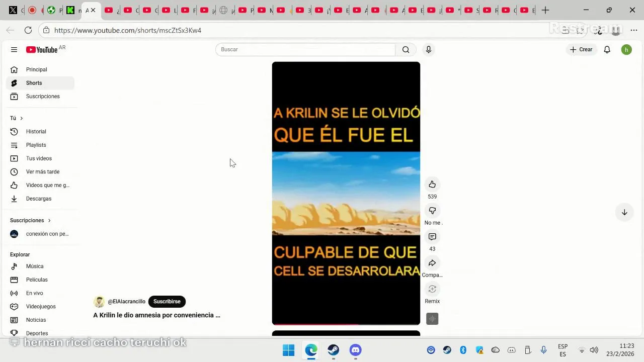Dislike the short with thumbs down

(432, 211)
